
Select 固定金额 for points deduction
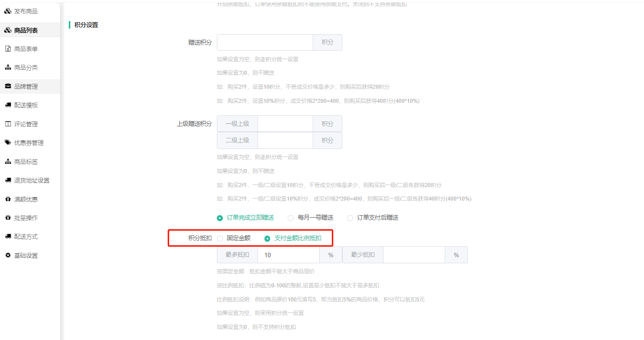tap(220, 238)
